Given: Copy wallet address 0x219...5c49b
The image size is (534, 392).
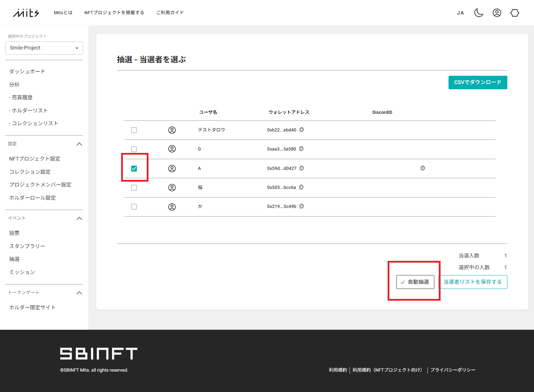Looking at the screenshot, I should 302,206.
